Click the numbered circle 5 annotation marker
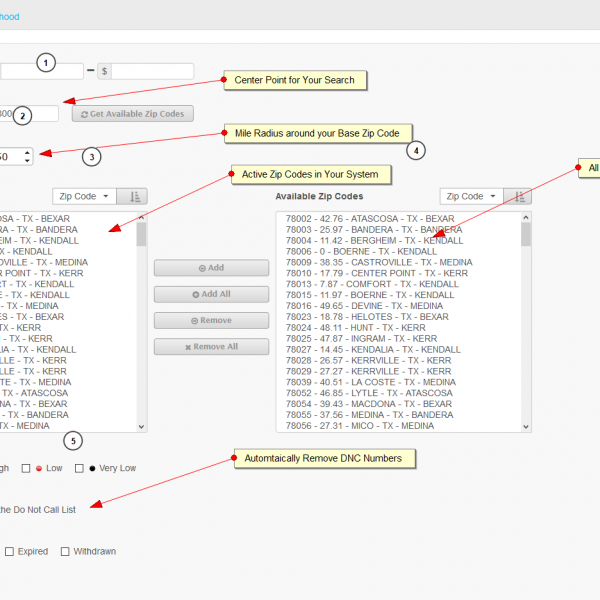Screen dimensions: 600x600 click(72, 440)
